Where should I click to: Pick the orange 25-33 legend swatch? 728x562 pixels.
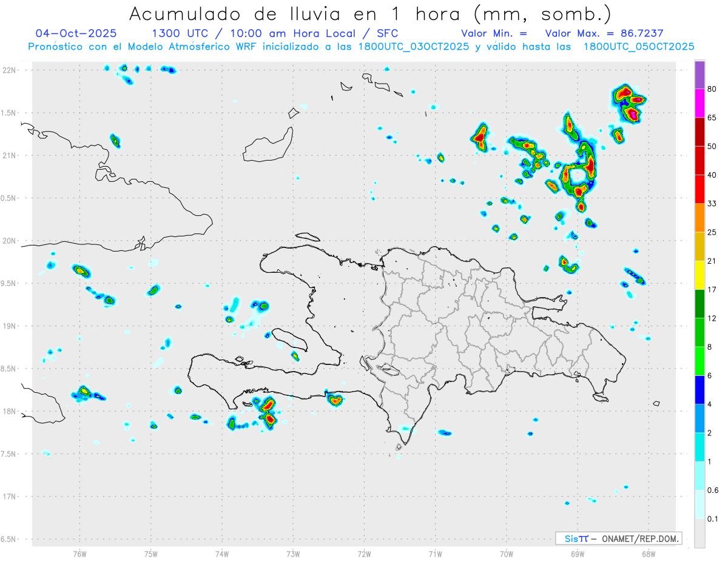[699, 218]
